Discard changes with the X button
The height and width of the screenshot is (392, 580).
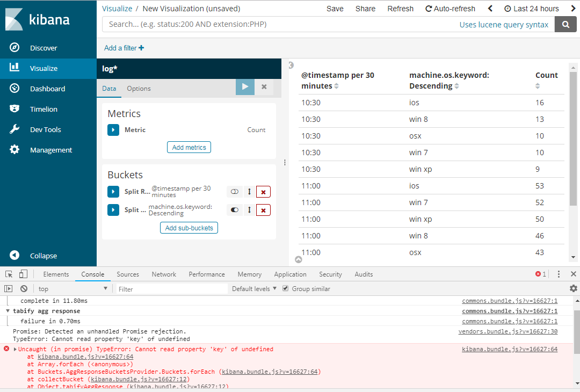tap(264, 86)
